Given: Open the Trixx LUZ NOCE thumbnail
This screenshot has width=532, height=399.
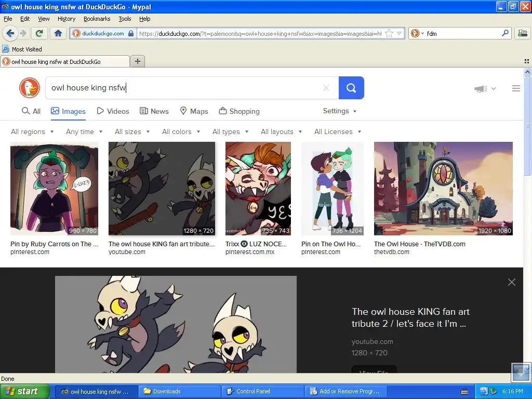Looking at the screenshot, I should click(258, 188).
